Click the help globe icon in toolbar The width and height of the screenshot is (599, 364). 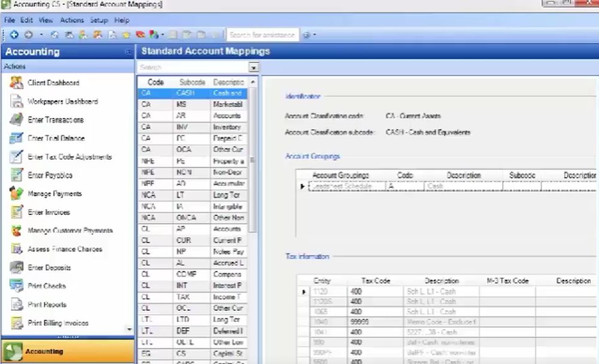tap(306, 35)
